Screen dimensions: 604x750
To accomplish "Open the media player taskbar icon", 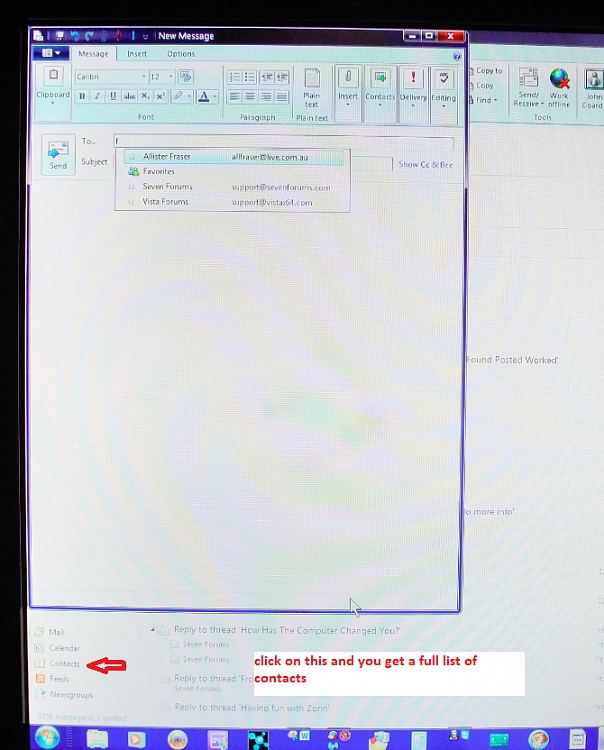I will [137, 739].
